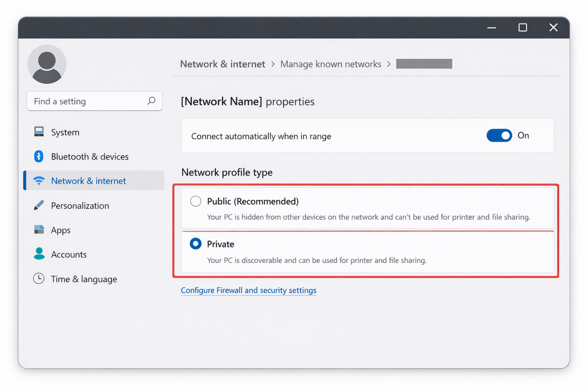Navigate to Network & internet breadcrumb

tap(222, 64)
